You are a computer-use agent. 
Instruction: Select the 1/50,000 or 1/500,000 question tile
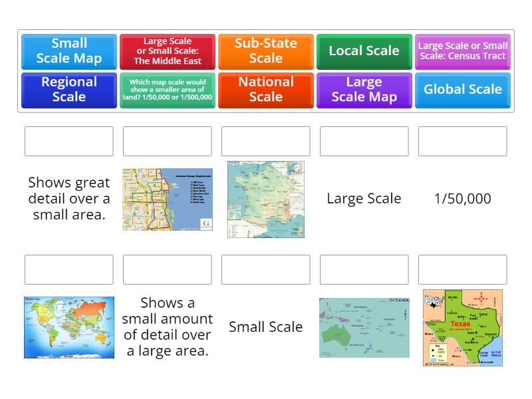point(168,90)
